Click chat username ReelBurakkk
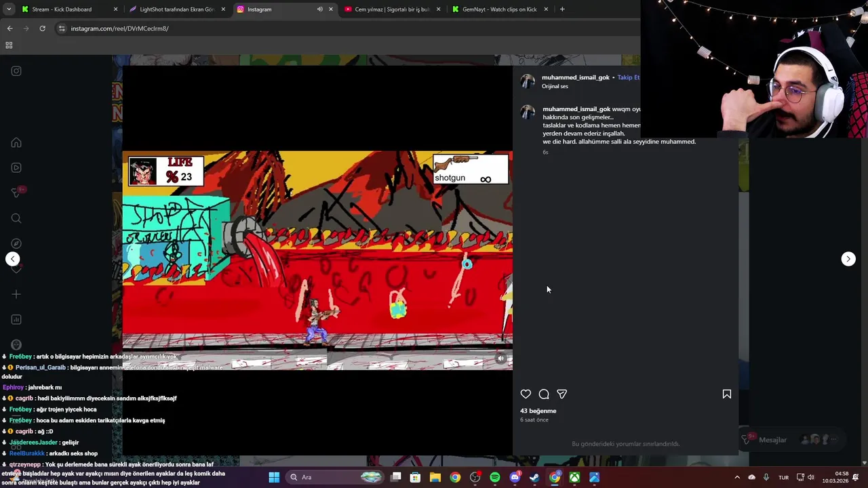The width and height of the screenshot is (868, 488). tap(27, 453)
